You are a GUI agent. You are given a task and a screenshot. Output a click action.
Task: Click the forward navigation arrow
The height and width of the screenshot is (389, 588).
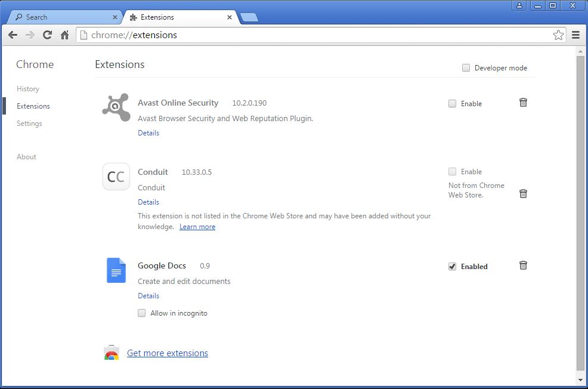pos(30,35)
